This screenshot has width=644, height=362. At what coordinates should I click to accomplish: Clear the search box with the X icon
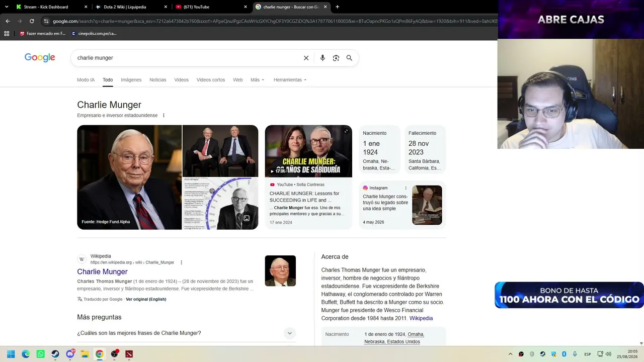[x=306, y=58]
